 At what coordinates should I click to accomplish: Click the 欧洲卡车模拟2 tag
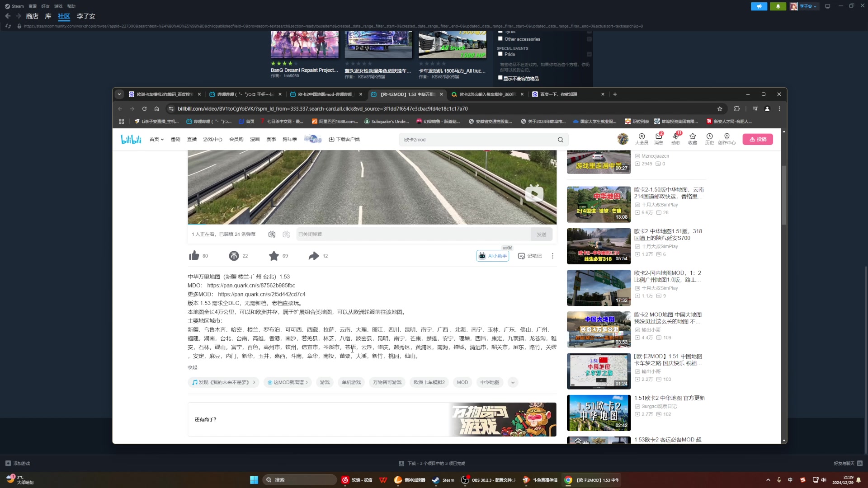tap(429, 382)
